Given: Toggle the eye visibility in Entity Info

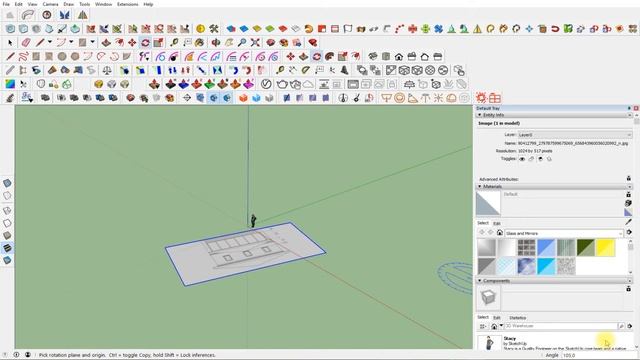Looking at the screenshot, I should 522,159.
